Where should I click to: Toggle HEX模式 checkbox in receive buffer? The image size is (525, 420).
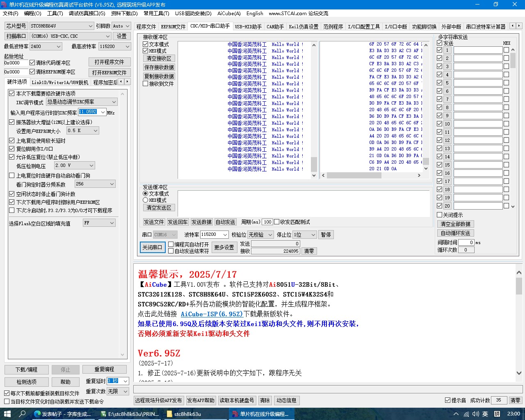click(x=145, y=51)
